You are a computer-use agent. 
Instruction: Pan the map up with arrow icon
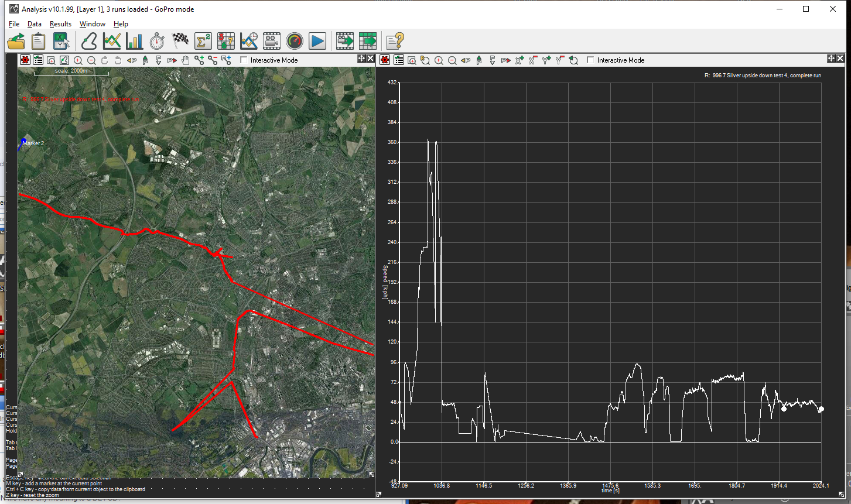145,60
